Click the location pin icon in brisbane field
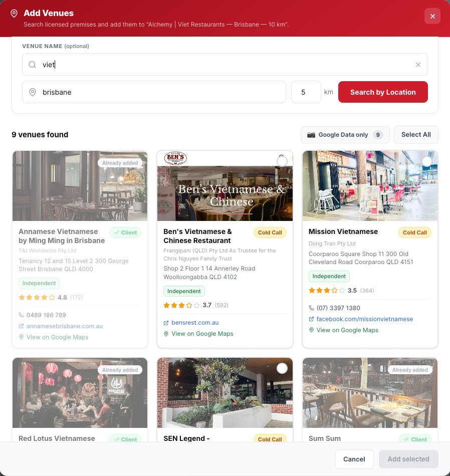450x476 pixels. coord(33,92)
